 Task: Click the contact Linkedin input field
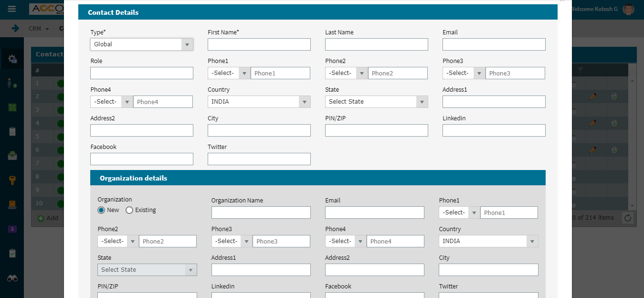494,130
